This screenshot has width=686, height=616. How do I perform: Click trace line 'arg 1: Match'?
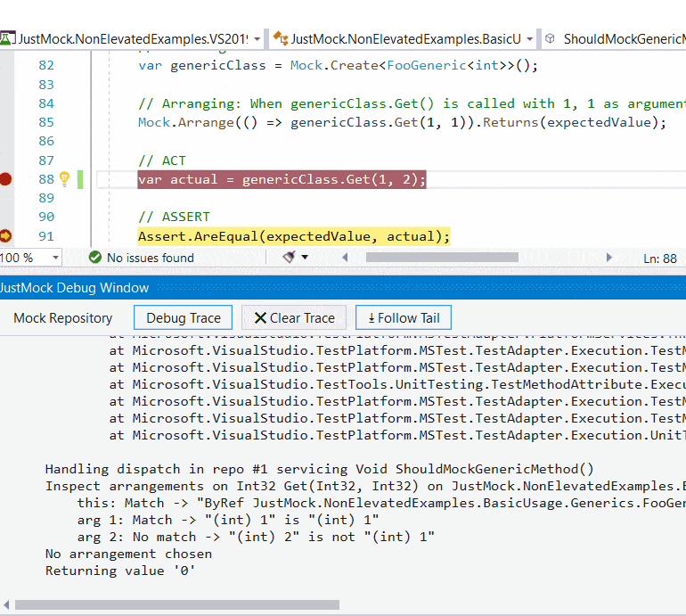click(228, 520)
